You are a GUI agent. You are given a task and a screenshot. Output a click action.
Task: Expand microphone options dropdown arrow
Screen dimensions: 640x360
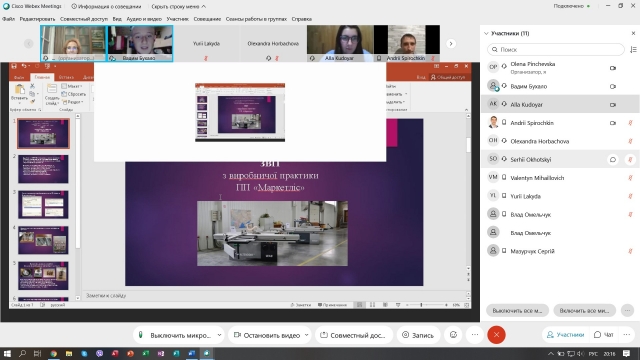220,335
